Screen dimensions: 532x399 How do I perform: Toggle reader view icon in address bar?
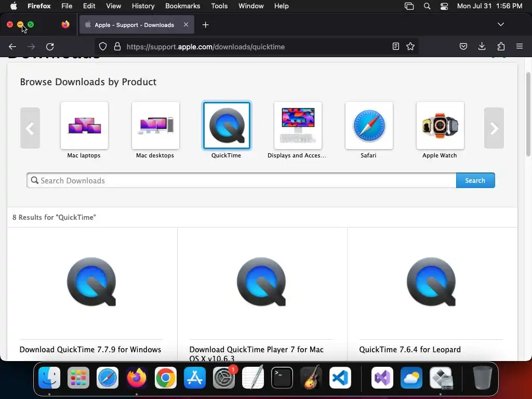pos(395,46)
